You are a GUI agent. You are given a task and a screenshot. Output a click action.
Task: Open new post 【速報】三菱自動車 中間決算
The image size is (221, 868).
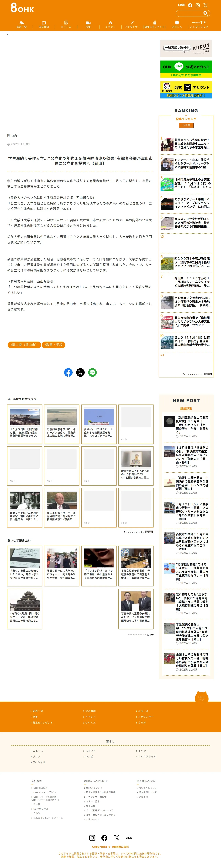tap(186, 485)
